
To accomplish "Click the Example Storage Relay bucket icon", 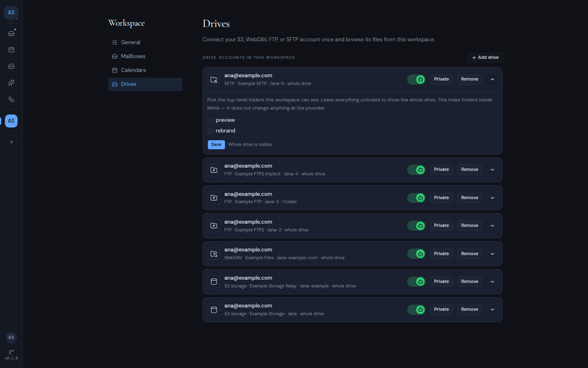I will tap(214, 282).
